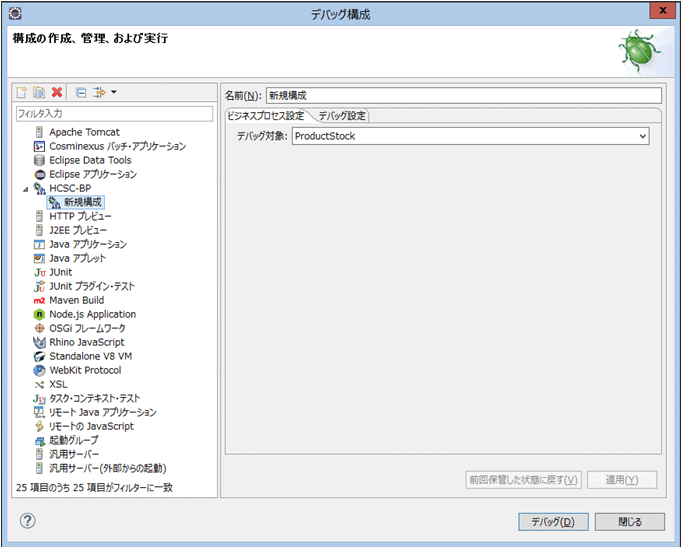Viewport: 682px width, 548px height.
Task: Click the XSL icon
Action: click(40, 384)
